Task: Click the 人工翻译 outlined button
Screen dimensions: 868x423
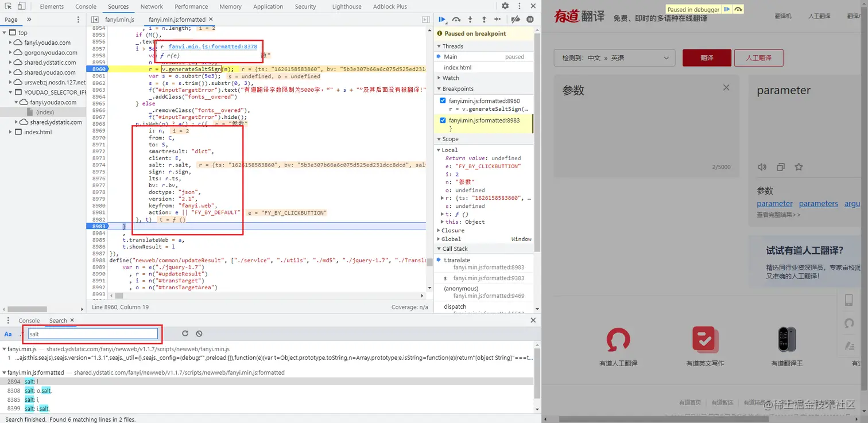Action: point(758,58)
